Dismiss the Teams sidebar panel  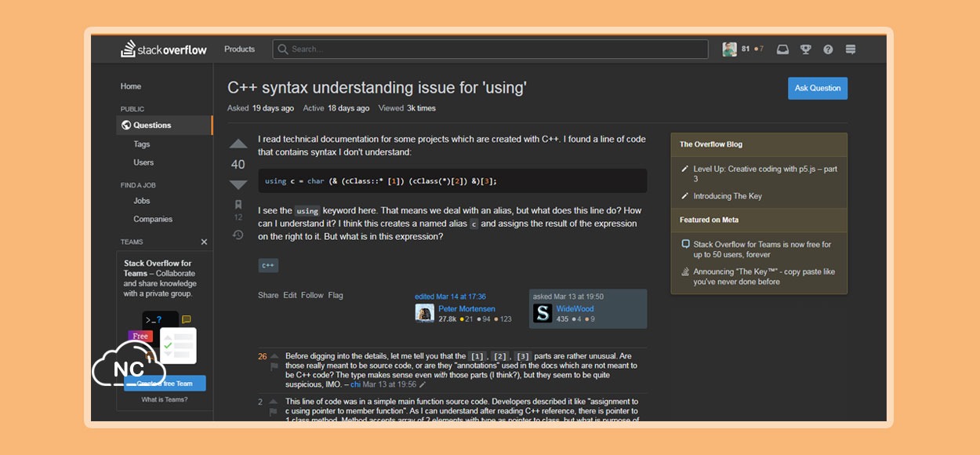(x=204, y=242)
